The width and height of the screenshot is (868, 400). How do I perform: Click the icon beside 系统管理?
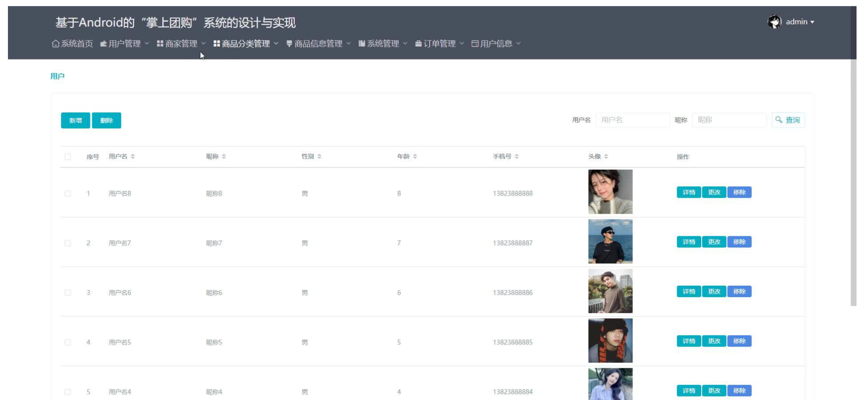click(x=362, y=44)
